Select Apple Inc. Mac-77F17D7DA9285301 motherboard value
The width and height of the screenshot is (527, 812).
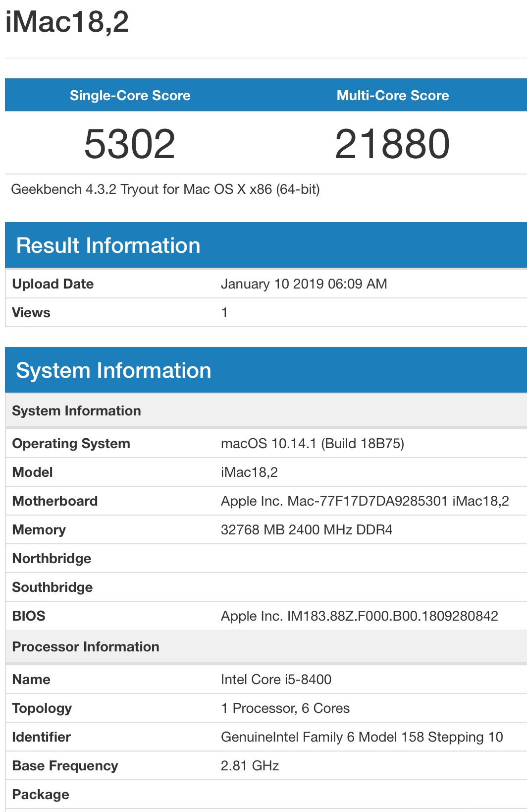pyautogui.click(x=365, y=501)
